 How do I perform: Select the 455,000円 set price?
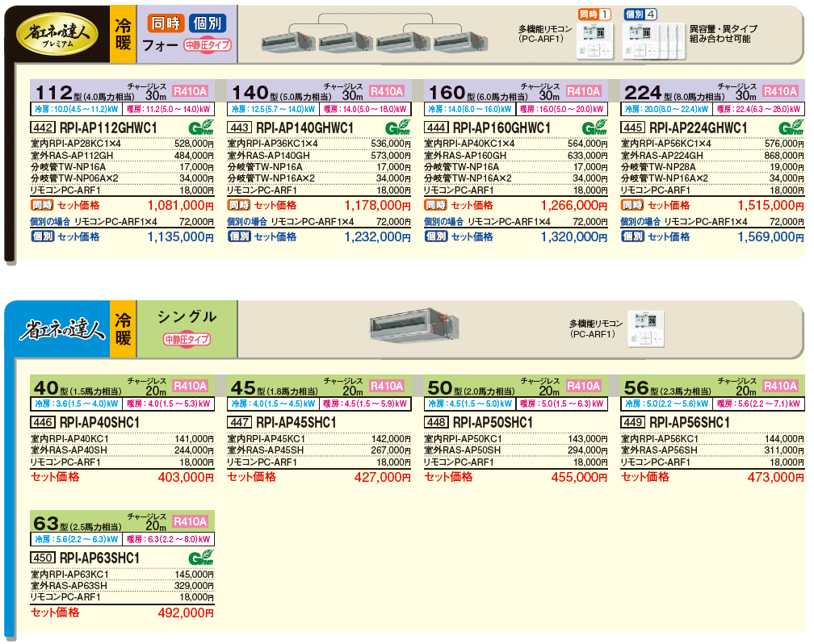pyautogui.click(x=579, y=477)
